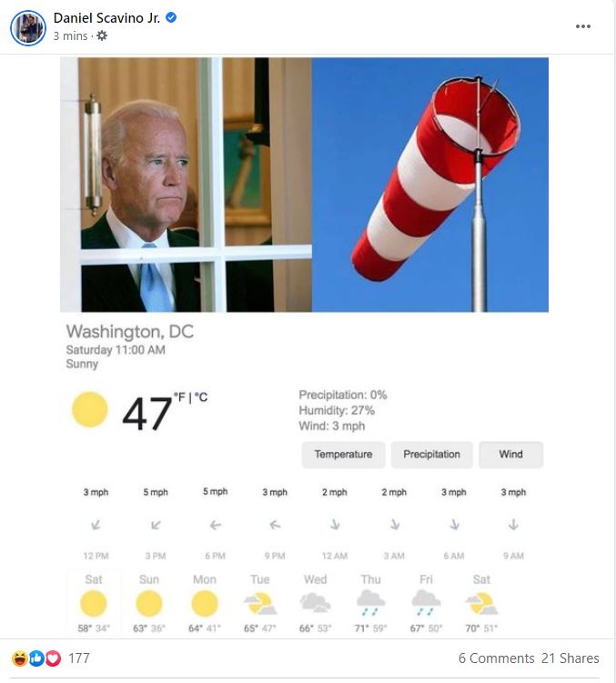Screen dimensions: 616x683
Task: Open the 21 Shares link
Action: click(571, 658)
